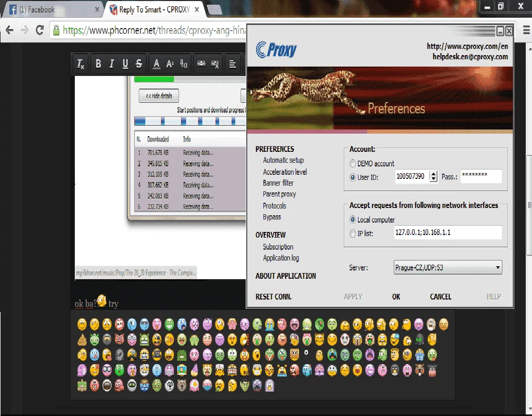Screen dimensions: 532x416
Task: Open font size option in editor toolbar
Action: pos(170,63)
